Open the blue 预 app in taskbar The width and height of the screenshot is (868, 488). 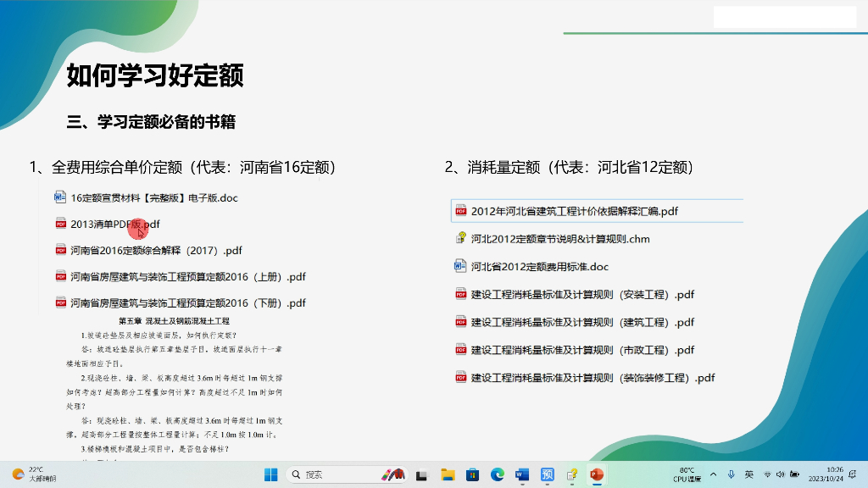click(x=548, y=474)
